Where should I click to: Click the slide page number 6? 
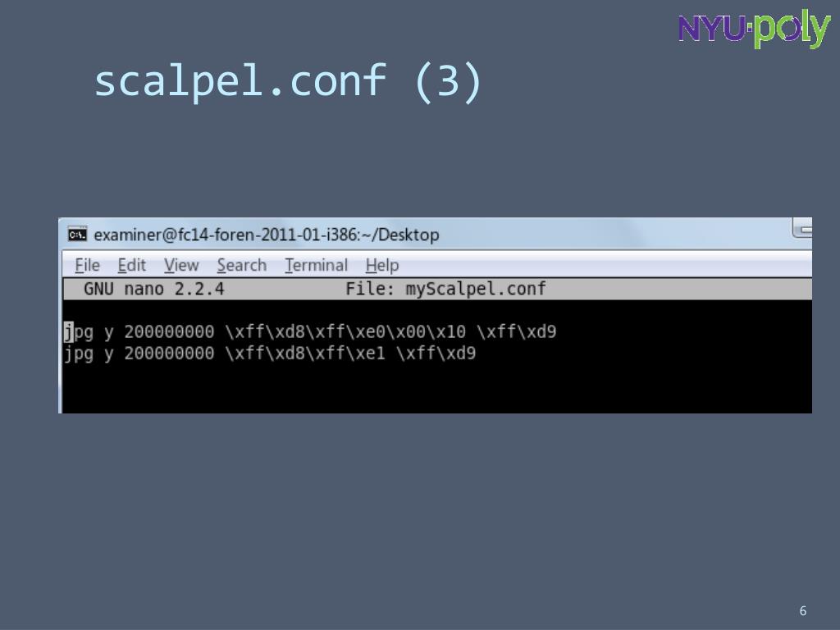click(x=802, y=610)
